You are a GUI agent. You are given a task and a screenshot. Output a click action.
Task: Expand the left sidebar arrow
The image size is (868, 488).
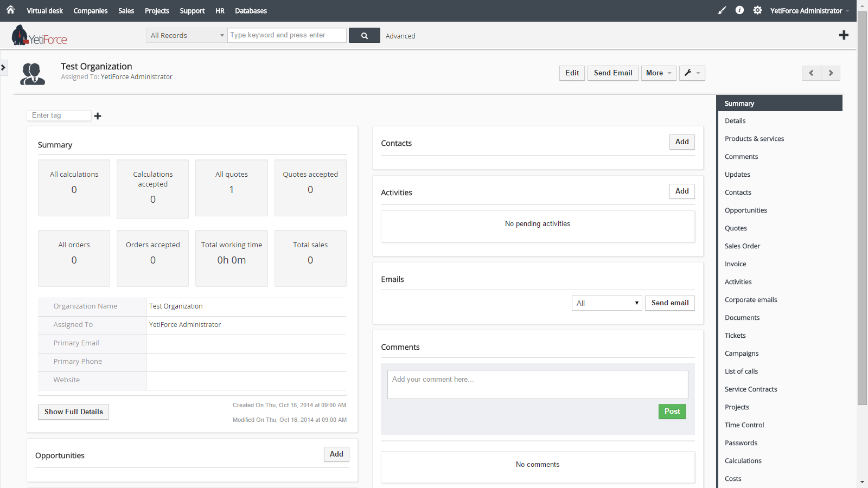(3, 67)
